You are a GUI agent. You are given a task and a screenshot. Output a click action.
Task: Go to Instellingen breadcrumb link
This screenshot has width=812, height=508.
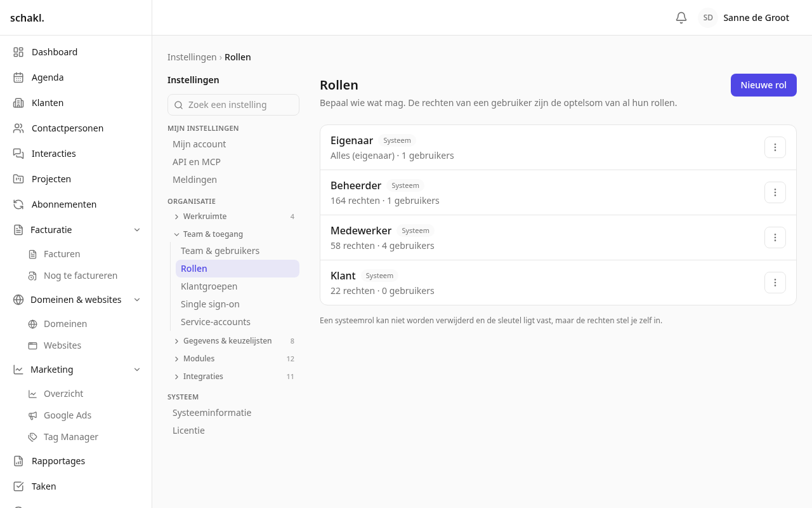[x=192, y=57]
